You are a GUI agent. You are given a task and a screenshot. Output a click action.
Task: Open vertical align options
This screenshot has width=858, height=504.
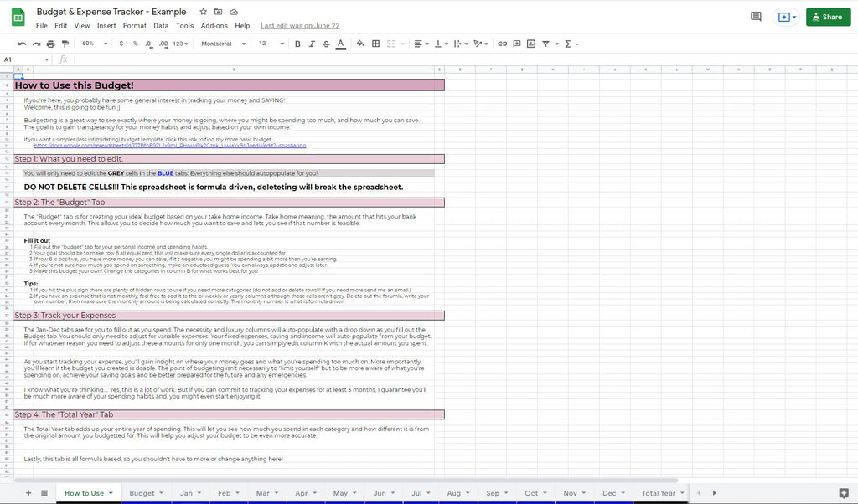(441, 44)
